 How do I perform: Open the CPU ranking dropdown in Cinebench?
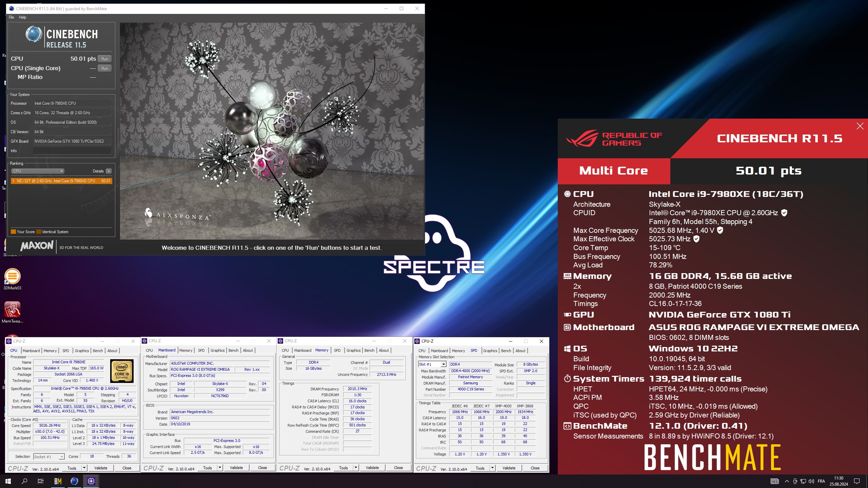pos(38,171)
